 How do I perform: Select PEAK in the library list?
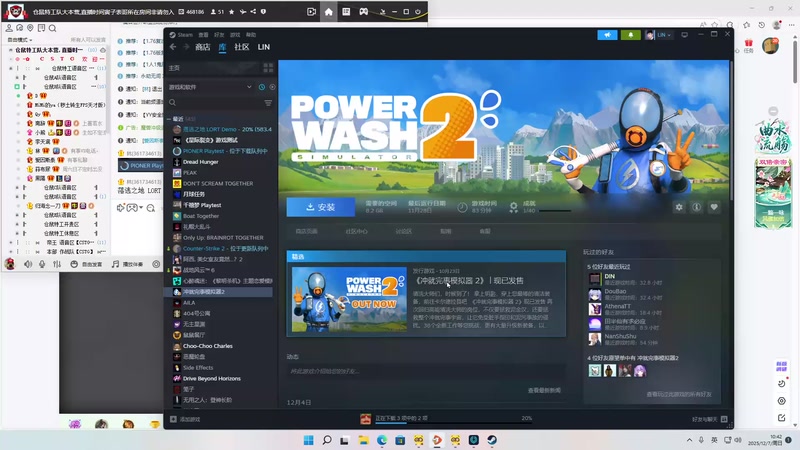(x=190, y=172)
